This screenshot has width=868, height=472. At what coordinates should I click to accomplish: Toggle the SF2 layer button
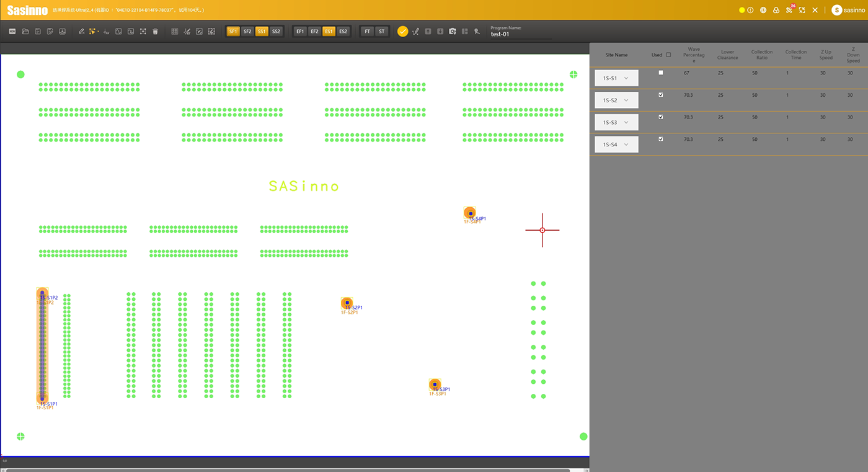click(247, 31)
